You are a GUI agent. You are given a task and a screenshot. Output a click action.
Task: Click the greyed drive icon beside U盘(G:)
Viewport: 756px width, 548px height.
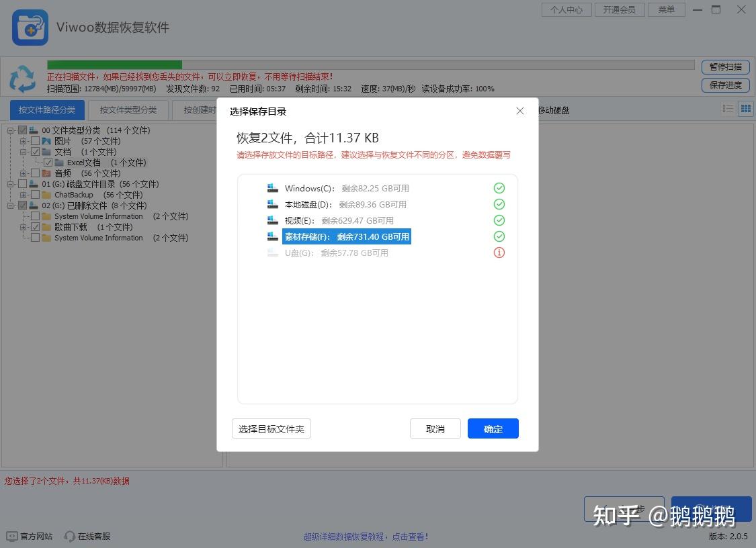[x=272, y=253]
